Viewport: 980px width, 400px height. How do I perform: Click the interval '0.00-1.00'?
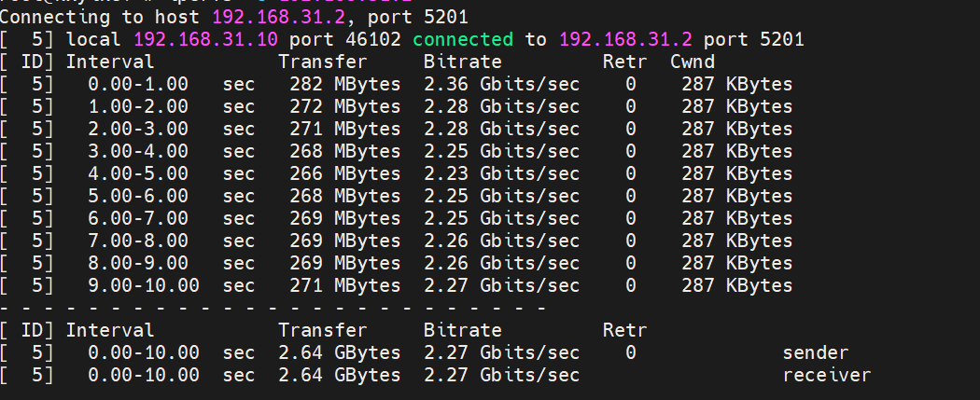pyautogui.click(x=138, y=84)
